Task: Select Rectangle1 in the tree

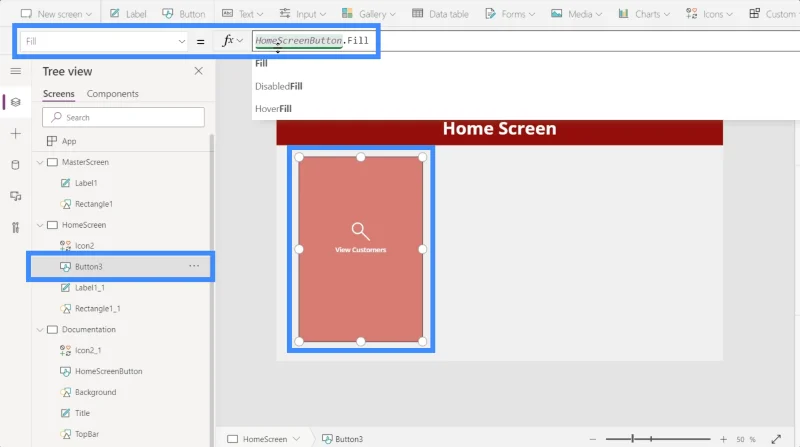Action: pyautogui.click(x=94, y=204)
